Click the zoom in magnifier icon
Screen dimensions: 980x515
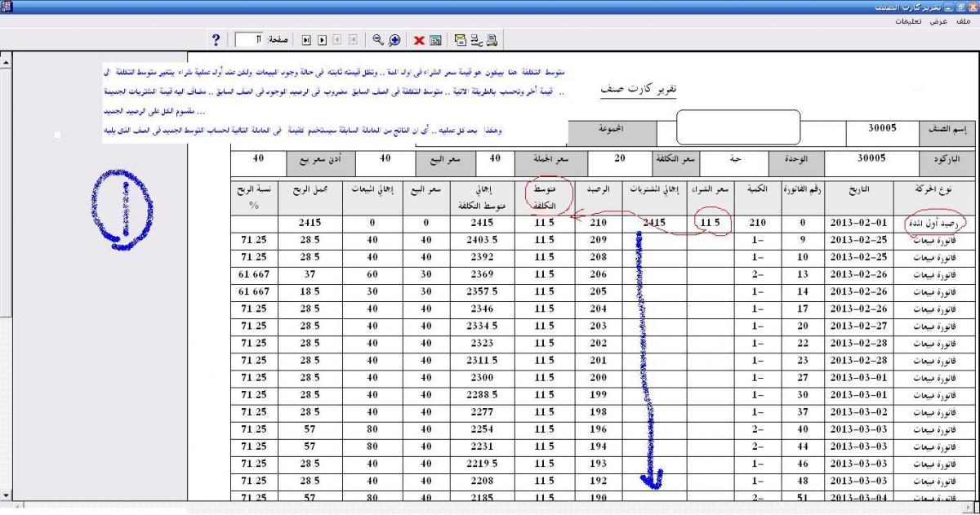click(x=395, y=39)
